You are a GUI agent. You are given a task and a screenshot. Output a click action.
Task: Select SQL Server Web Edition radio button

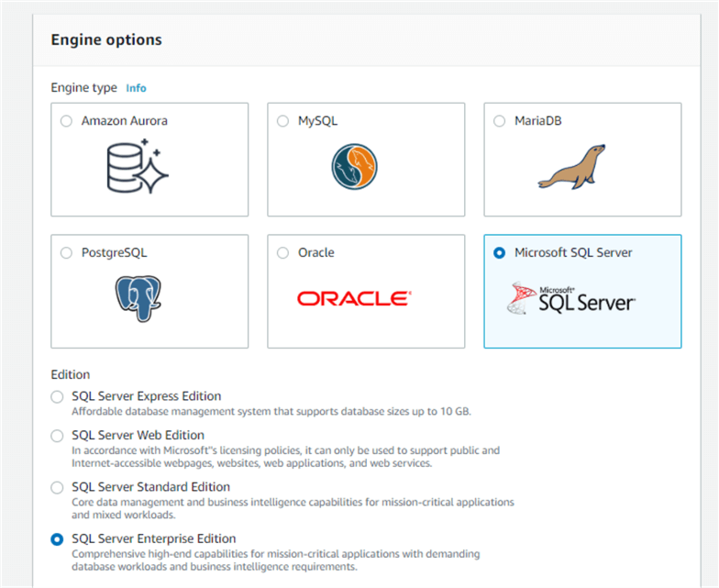pos(58,436)
